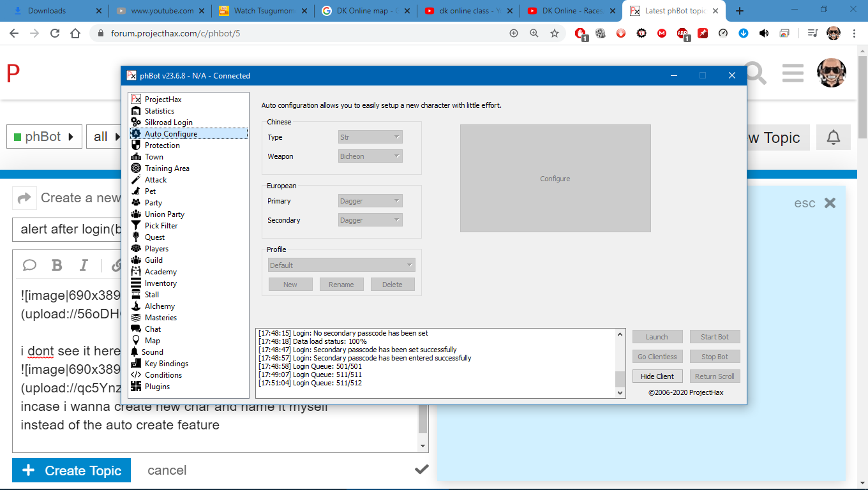Open the Map pin icon

click(x=135, y=341)
